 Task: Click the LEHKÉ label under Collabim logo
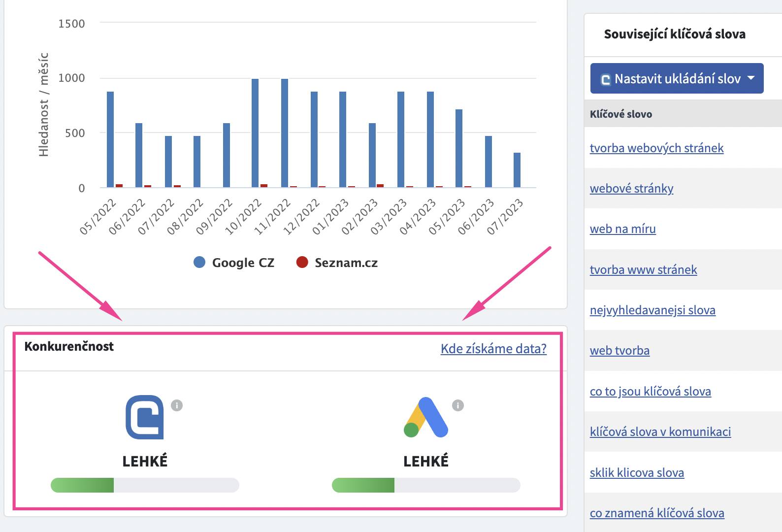coord(145,461)
